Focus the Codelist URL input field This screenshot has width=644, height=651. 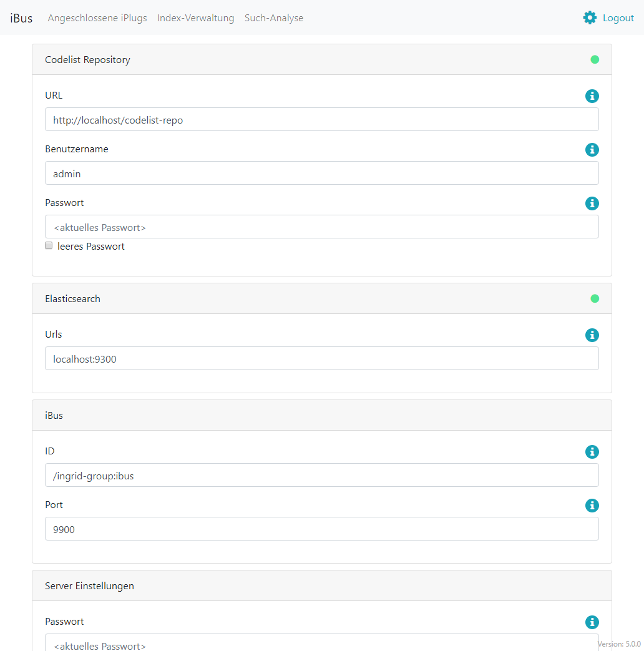click(321, 120)
